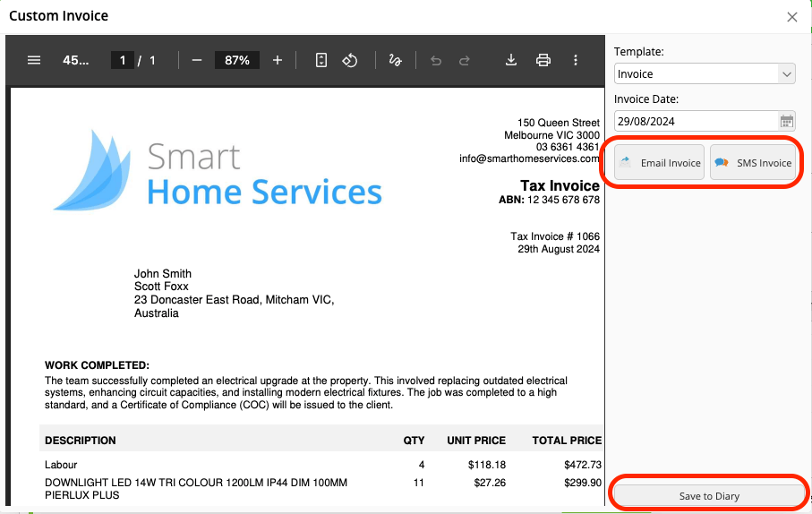The width and height of the screenshot is (812, 514).
Task: Open PDF viewer more actions menu
Action: [576, 60]
